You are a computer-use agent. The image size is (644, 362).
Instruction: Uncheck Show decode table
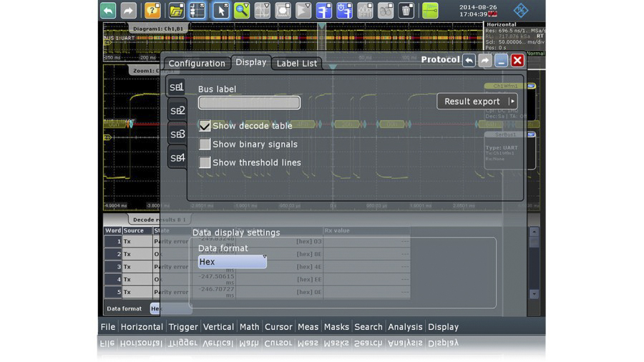205,126
